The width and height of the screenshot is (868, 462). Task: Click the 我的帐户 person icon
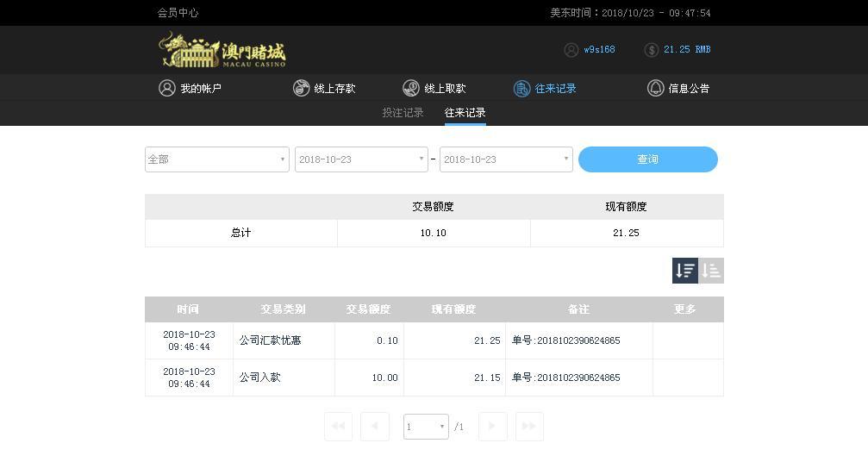tap(167, 88)
